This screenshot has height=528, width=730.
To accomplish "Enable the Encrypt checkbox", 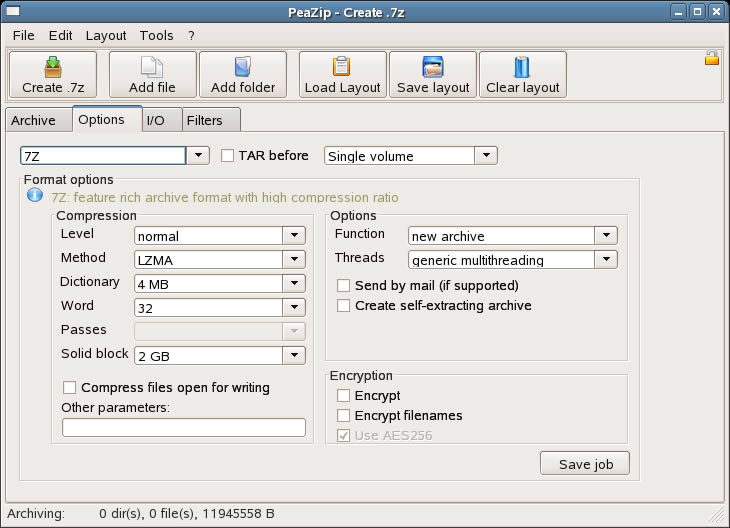I will pos(343,395).
